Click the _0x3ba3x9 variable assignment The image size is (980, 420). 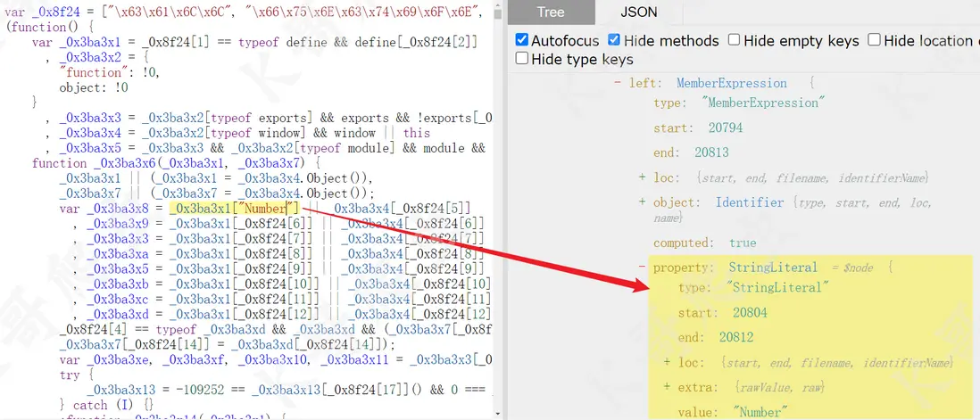285,224
